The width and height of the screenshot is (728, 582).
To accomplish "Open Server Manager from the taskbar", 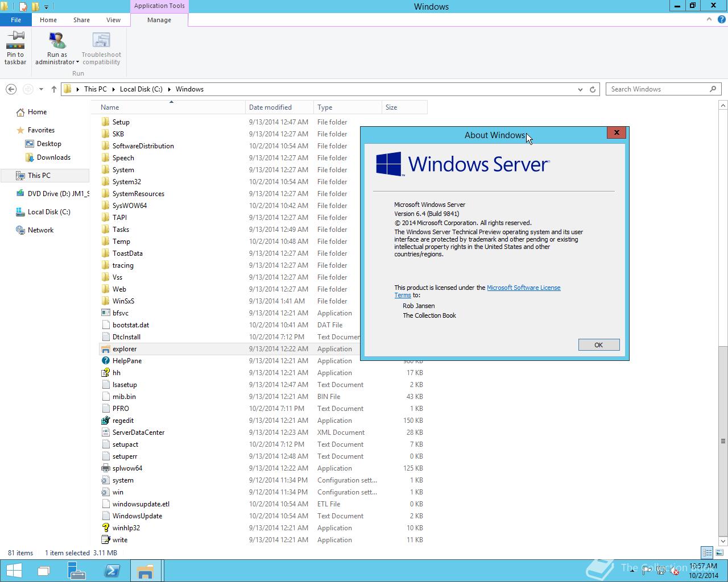I will pyautogui.click(x=77, y=571).
